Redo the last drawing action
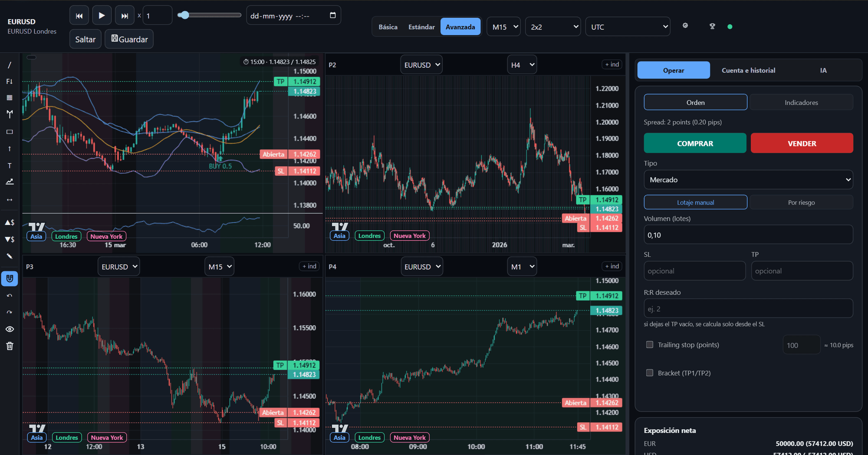868x455 pixels. pyautogui.click(x=10, y=312)
